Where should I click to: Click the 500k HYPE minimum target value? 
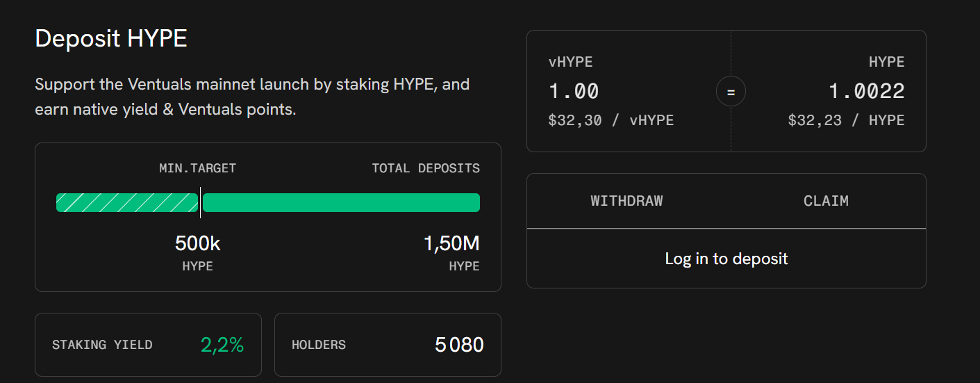[197, 244]
